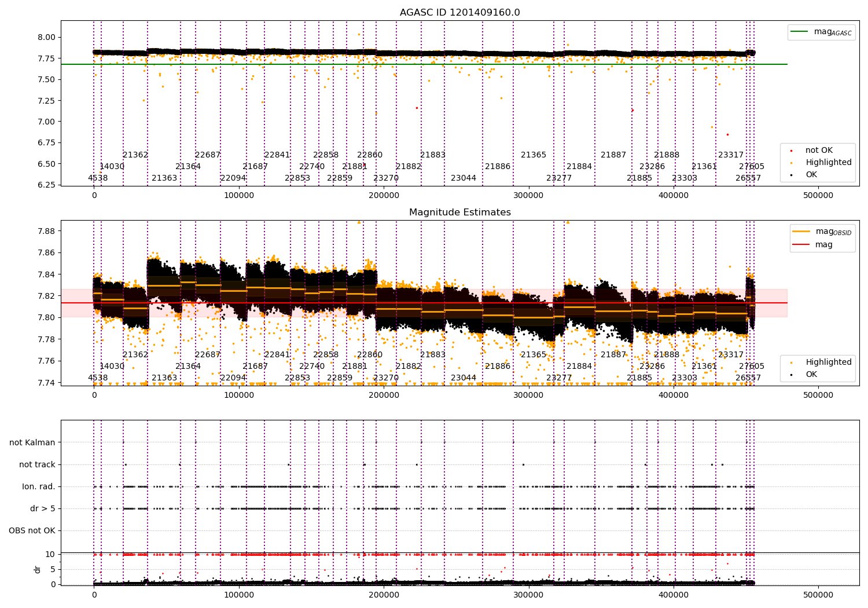The image size is (868, 608).
Task: Click the 'OBS not OK' axis label
Action: pos(32,530)
